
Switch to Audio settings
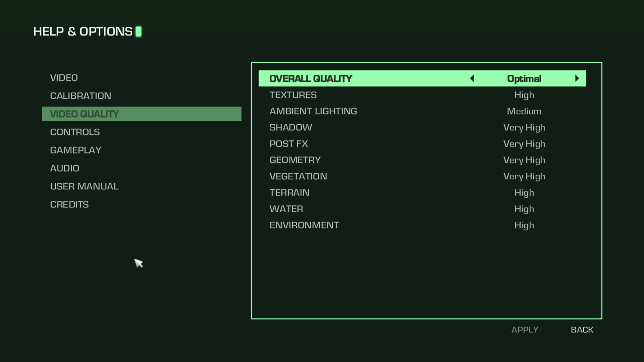[65, 168]
